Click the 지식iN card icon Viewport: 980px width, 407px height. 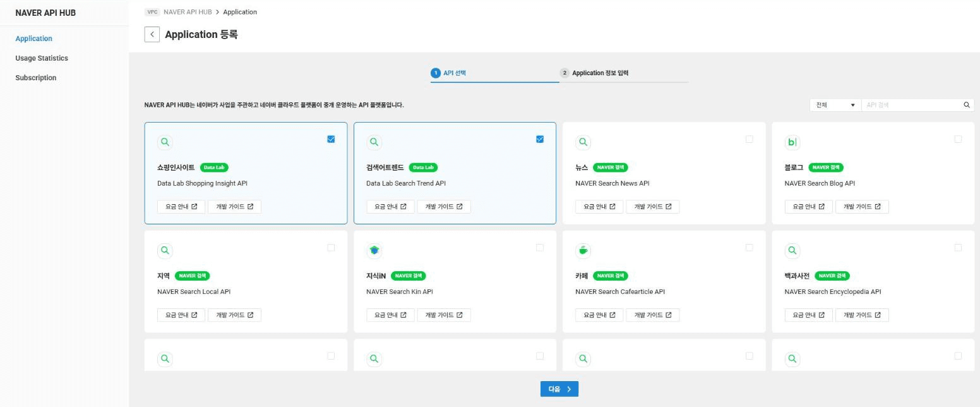[x=374, y=250]
